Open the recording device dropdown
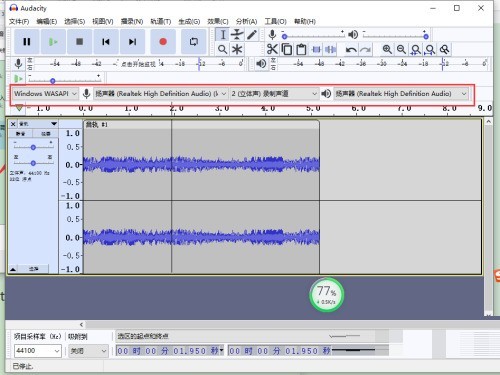The height and width of the screenshot is (375, 500). (160, 94)
